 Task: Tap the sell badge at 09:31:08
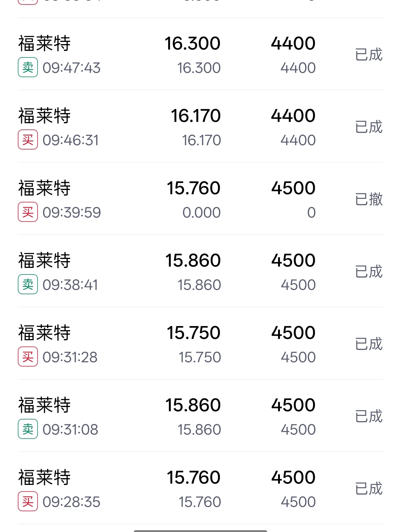pyautogui.click(x=28, y=429)
